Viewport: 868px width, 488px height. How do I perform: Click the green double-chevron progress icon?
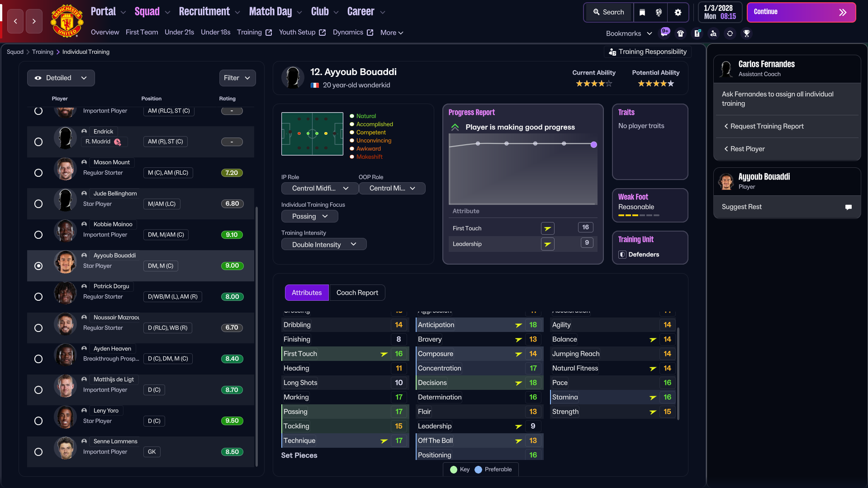[x=455, y=127]
